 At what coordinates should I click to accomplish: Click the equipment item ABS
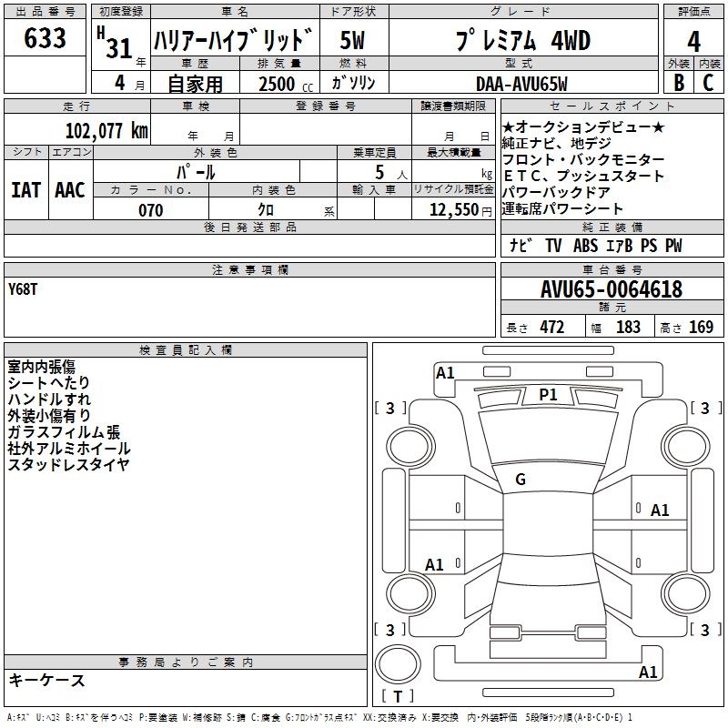click(x=585, y=245)
